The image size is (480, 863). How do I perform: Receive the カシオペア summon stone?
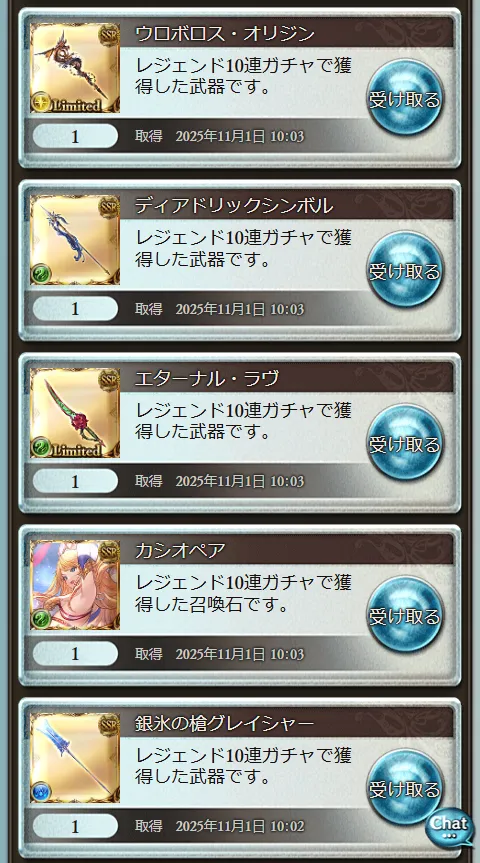(x=405, y=615)
